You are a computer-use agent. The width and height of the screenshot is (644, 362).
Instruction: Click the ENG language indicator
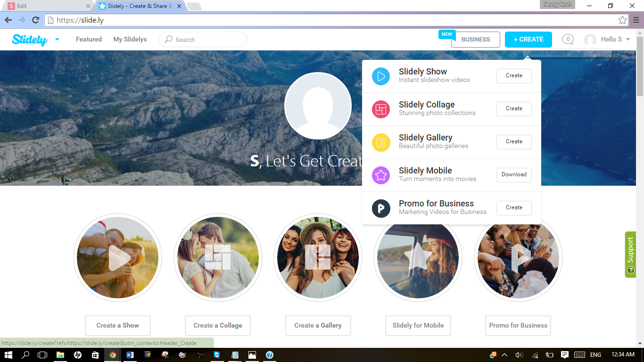595,355
